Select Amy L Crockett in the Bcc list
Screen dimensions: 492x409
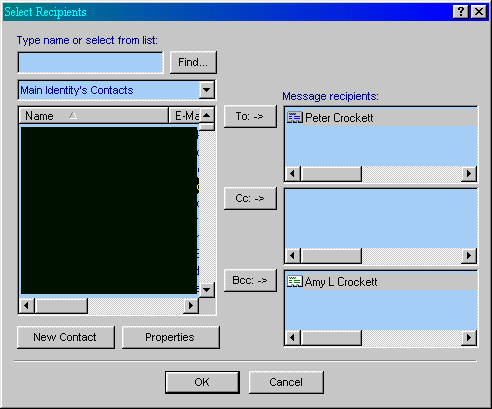pyautogui.click(x=381, y=282)
